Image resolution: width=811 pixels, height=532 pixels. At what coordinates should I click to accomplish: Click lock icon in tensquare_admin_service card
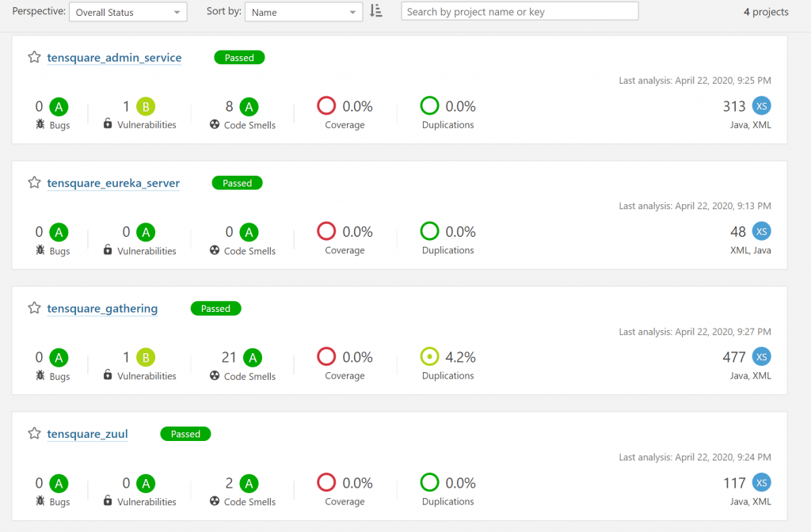(x=108, y=123)
